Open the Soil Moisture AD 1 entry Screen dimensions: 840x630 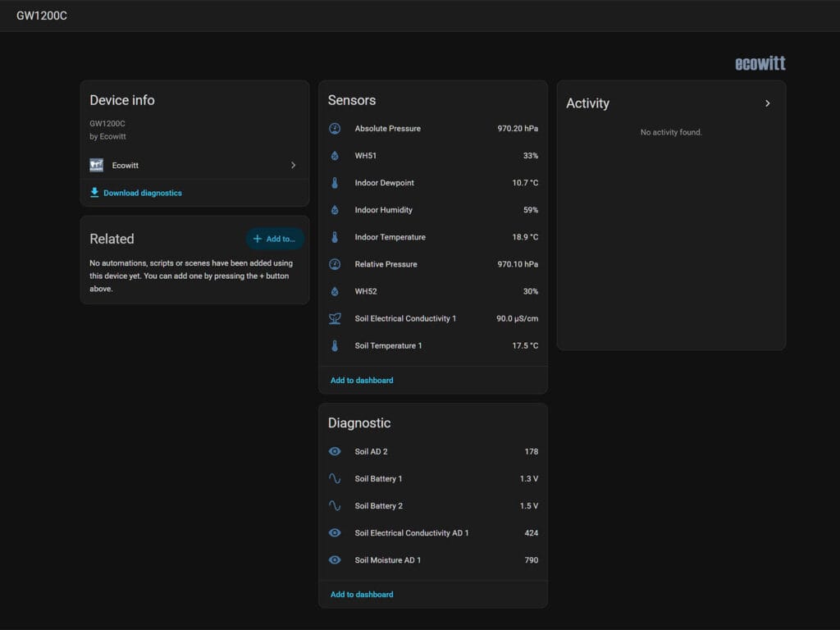pos(433,560)
